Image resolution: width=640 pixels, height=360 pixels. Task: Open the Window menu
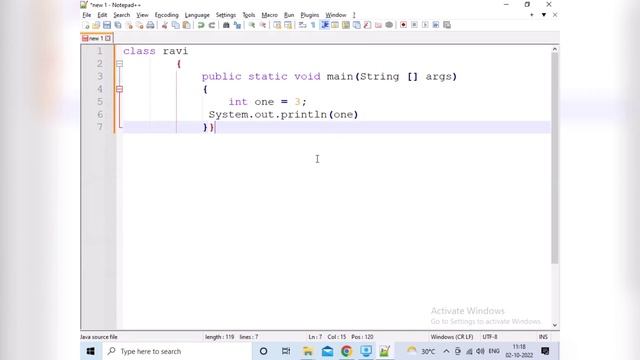pyautogui.click(x=336, y=15)
